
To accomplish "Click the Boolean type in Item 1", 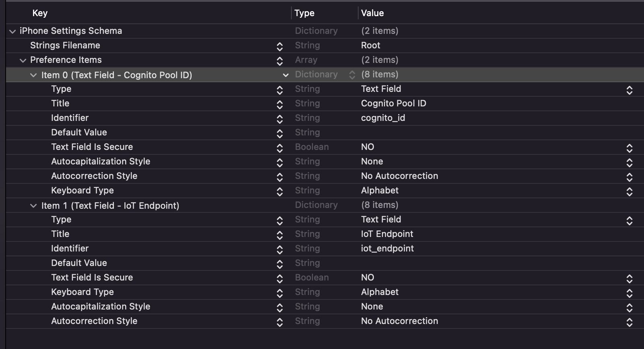I will click(x=312, y=277).
